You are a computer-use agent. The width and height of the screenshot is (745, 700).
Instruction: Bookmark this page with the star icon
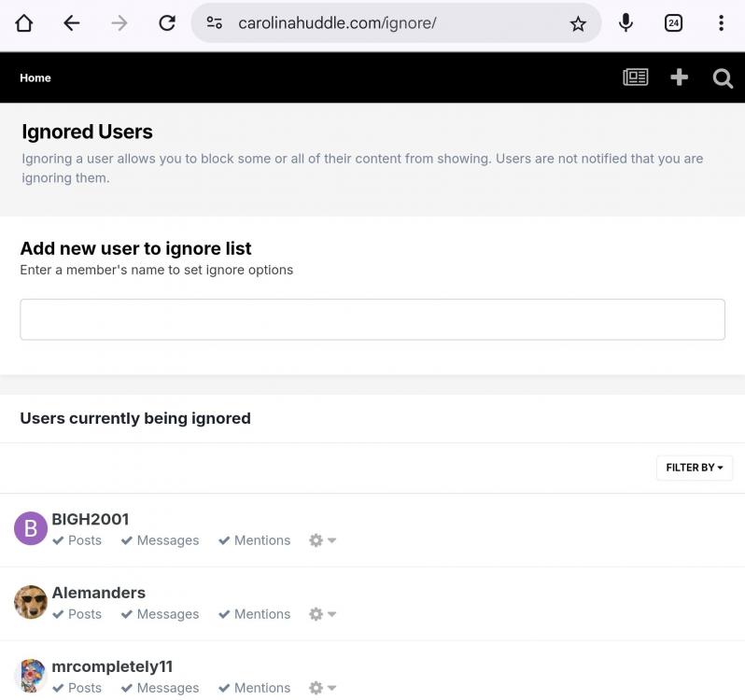point(578,23)
